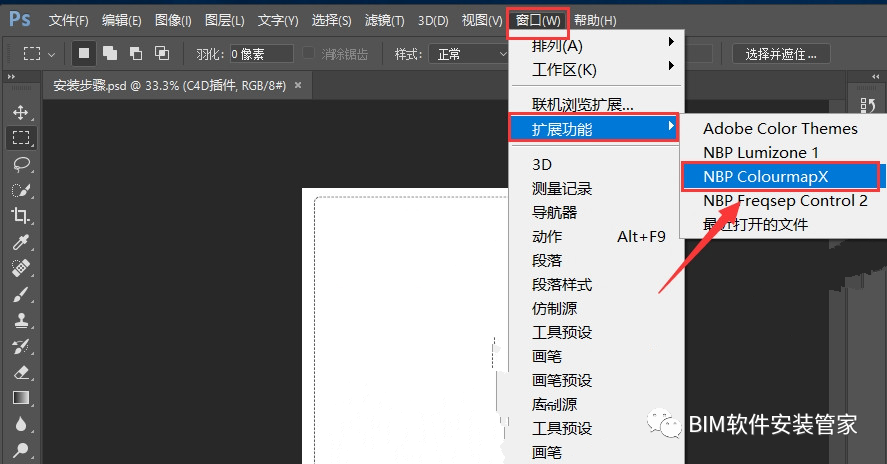
Task: Open the 3D(D) menu
Action: pyautogui.click(x=433, y=21)
